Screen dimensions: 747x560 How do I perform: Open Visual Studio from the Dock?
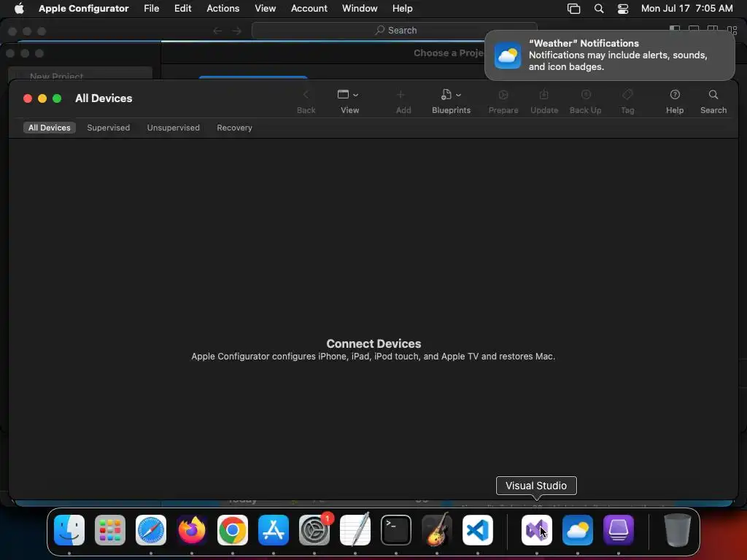click(537, 530)
